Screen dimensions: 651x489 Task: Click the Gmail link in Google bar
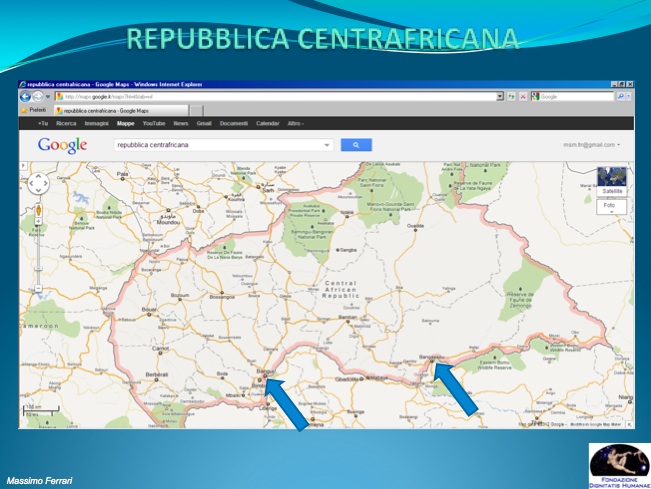pos(203,123)
